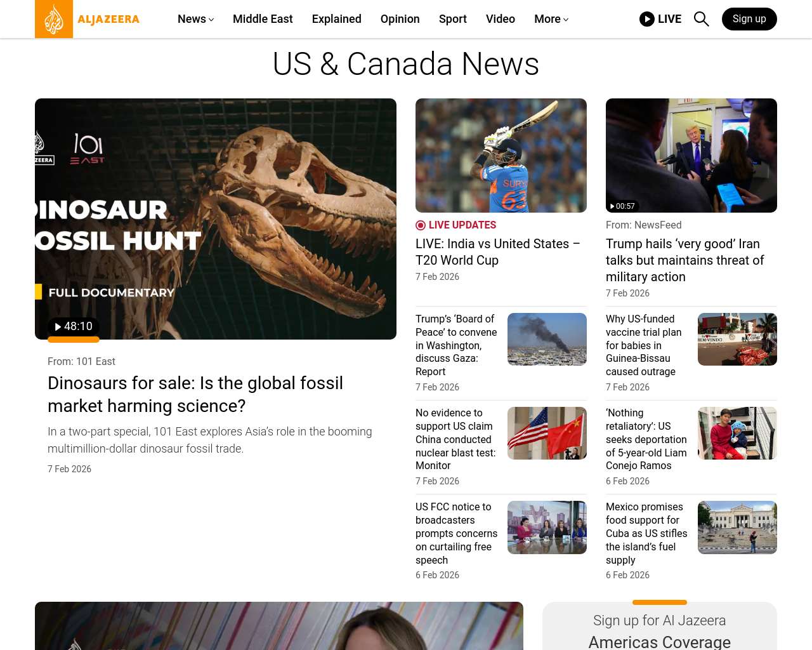Go to the Middle East section
This screenshot has height=650, width=812.
pyautogui.click(x=263, y=19)
